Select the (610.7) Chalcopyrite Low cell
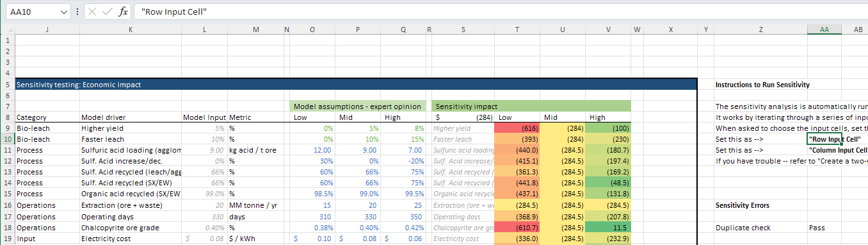Screen dimensions: 868x245 point(517,228)
